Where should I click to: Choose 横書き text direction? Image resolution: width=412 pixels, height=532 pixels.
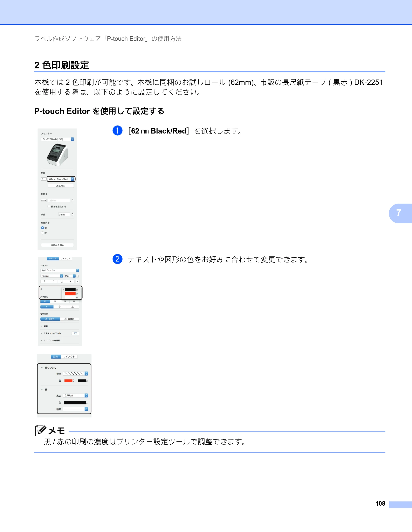50,319
